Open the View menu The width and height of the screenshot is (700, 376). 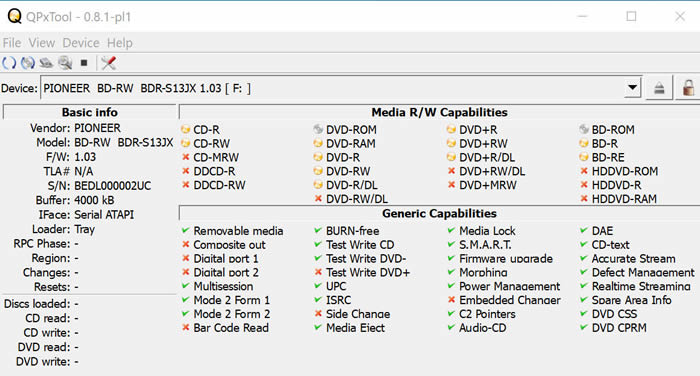click(42, 43)
